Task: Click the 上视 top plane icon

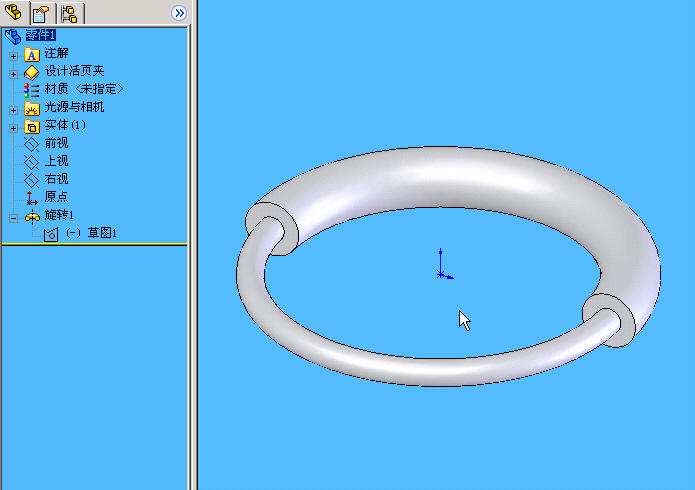Action: [31, 162]
